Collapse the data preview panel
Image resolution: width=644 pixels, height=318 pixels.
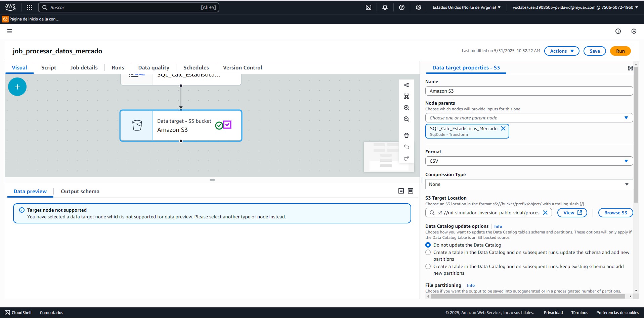pos(401,191)
